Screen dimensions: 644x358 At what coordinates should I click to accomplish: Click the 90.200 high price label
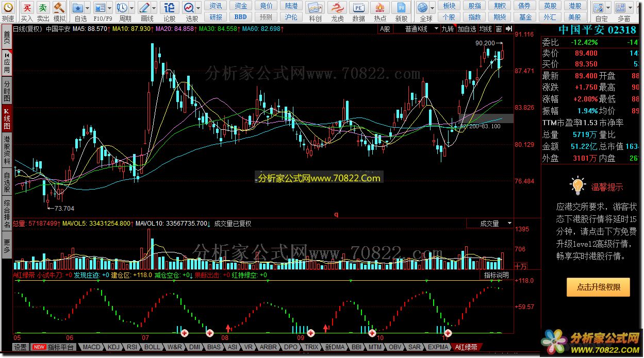coord(485,43)
